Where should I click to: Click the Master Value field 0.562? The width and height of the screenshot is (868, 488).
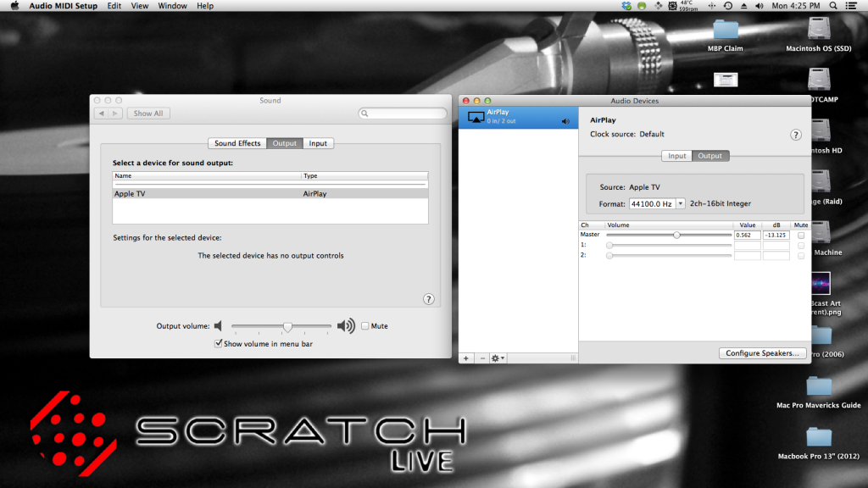coord(748,236)
